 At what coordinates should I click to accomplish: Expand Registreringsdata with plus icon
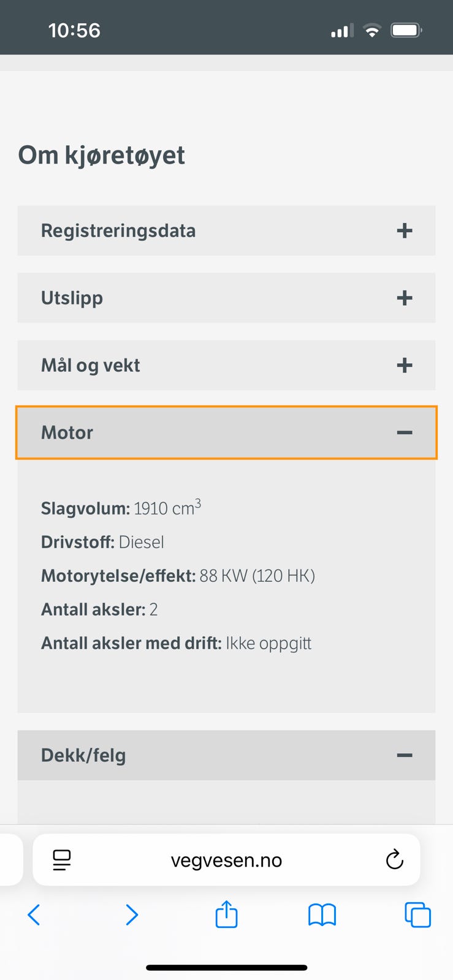[x=404, y=231]
